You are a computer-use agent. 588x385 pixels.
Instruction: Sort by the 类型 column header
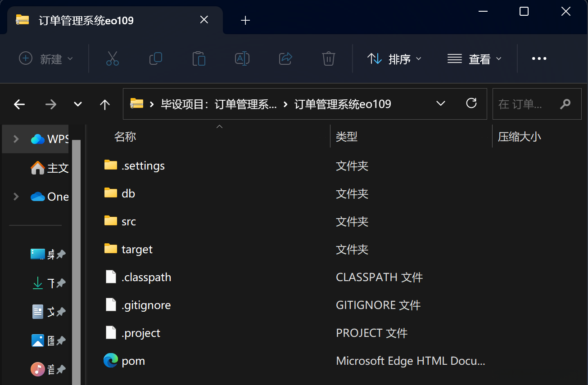pos(347,137)
